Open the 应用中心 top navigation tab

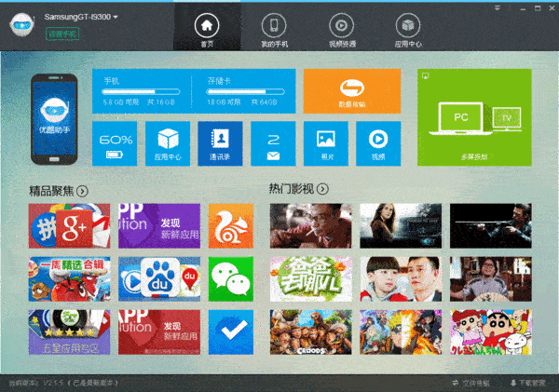pyautogui.click(x=408, y=31)
